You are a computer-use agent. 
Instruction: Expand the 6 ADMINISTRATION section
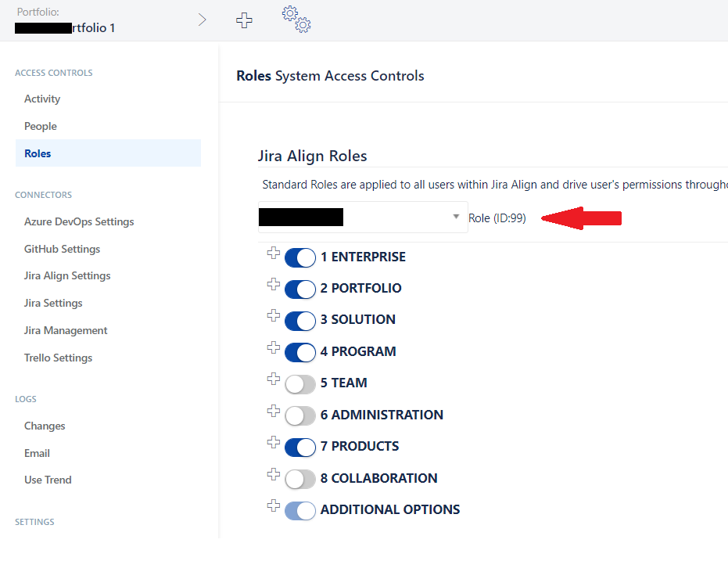pyautogui.click(x=274, y=411)
